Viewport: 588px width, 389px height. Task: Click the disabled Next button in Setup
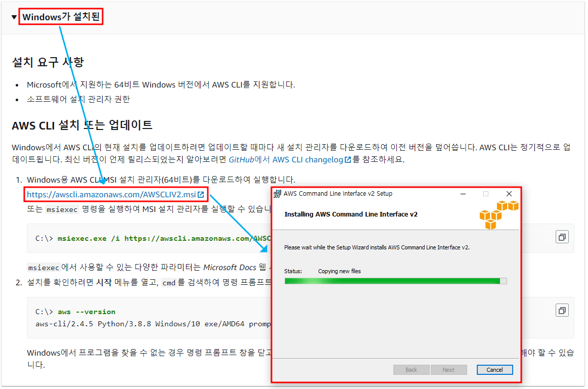(x=448, y=369)
